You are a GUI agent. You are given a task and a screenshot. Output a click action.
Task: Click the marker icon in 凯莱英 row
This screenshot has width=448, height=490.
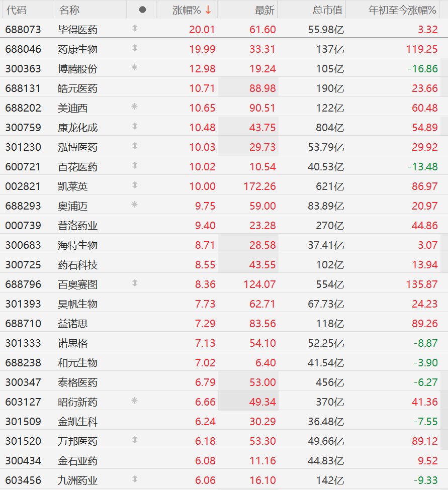click(135, 185)
